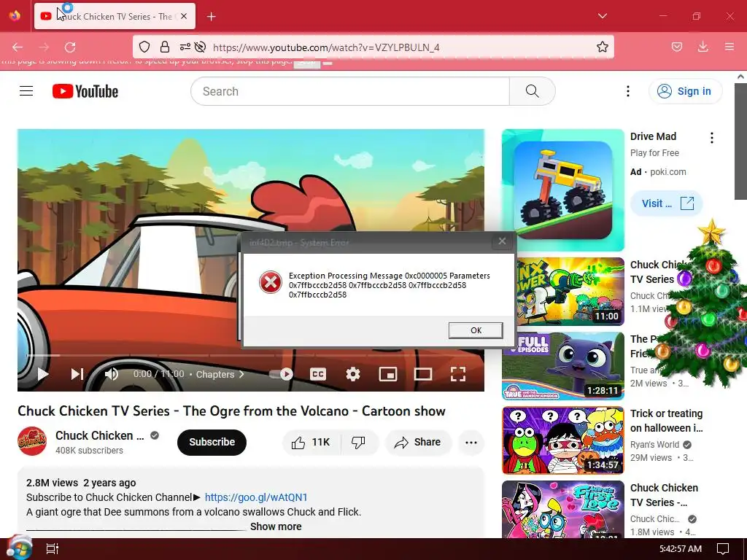
Task: Open a new tab with plus button
Action: tap(212, 17)
